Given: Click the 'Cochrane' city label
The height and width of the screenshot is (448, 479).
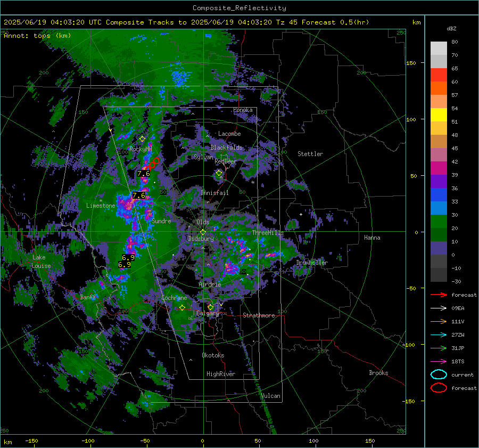Looking at the screenshot, I should tap(174, 298).
